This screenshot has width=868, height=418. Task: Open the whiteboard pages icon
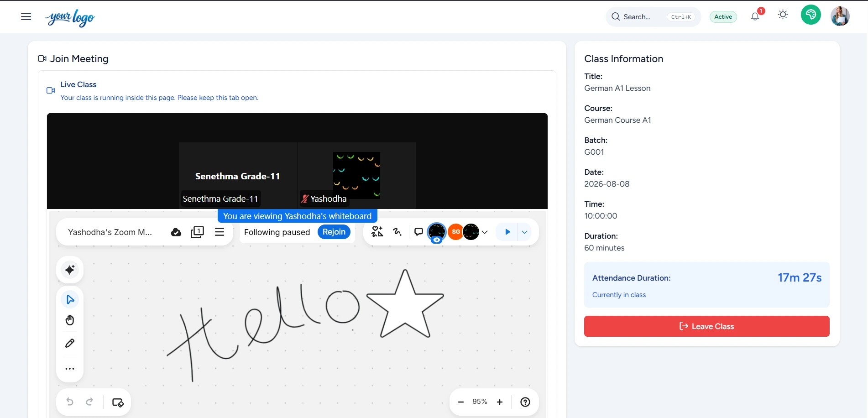[x=197, y=232]
